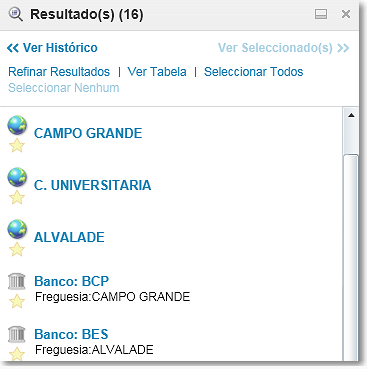The height and width of the screenshot is (369, 367).
Task: Toggle favorite star under C. UNIVERSITARIA
Action: pyautogui.click(x=17, y=198)
